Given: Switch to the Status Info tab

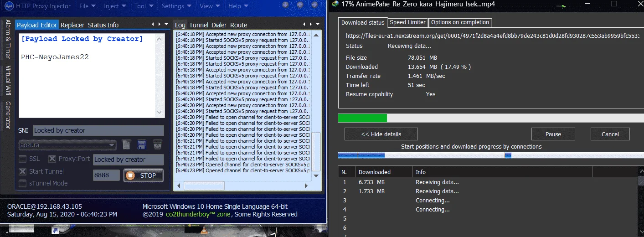Looking at the screenshot, I should point(103,25).
